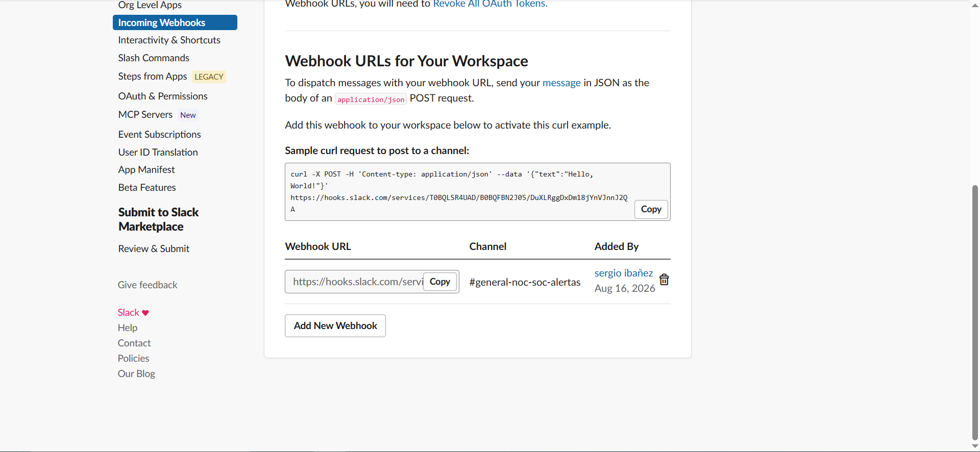
Task: Open sergio ibañez user profile link
Action: point(624,273)
